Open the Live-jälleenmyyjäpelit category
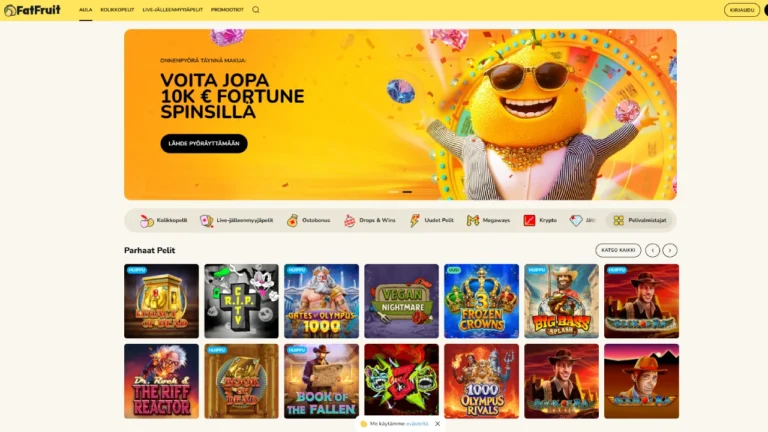Viewport: 768px width, 432px height. tap(237, 220)
